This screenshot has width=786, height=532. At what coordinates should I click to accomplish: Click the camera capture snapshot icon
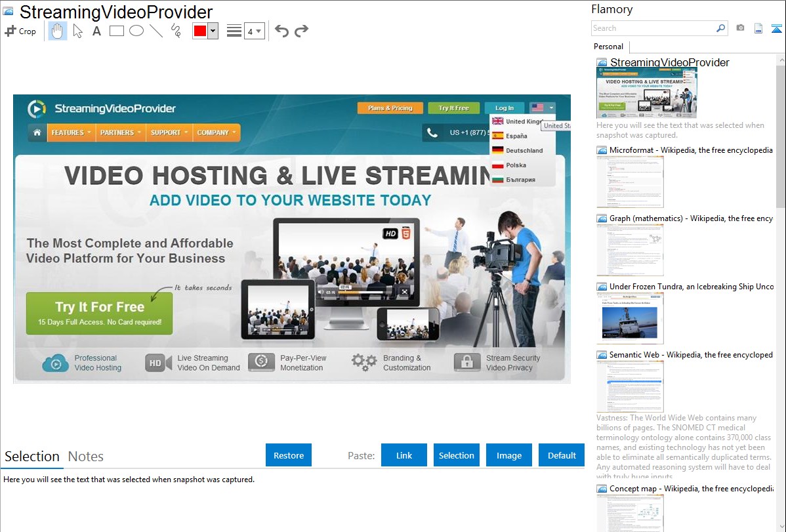coord(740,28)
